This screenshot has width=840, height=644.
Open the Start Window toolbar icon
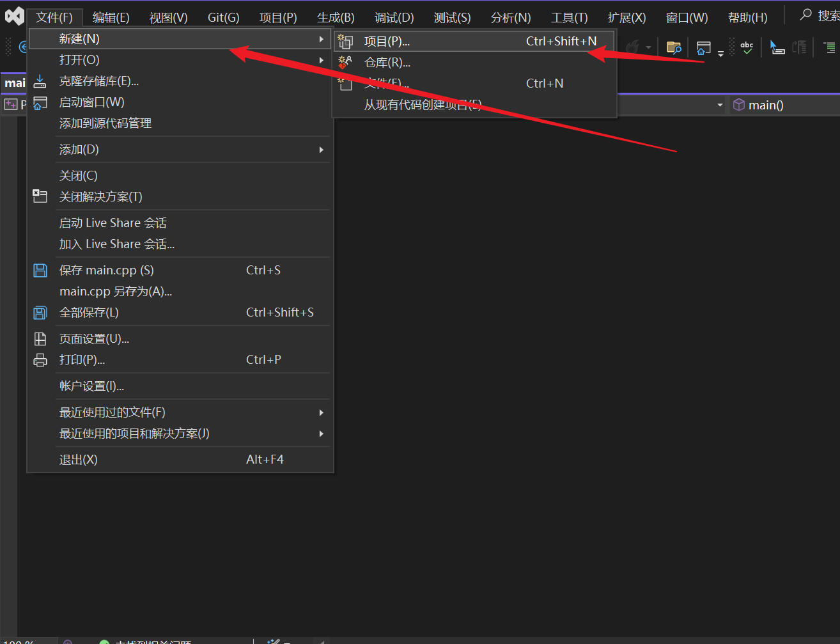(703, 47)
